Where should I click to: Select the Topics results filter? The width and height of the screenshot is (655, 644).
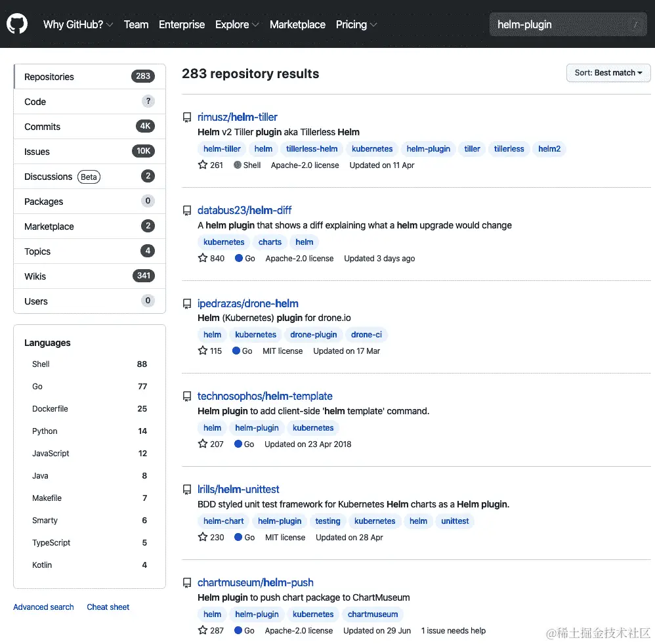pos(90,251)
